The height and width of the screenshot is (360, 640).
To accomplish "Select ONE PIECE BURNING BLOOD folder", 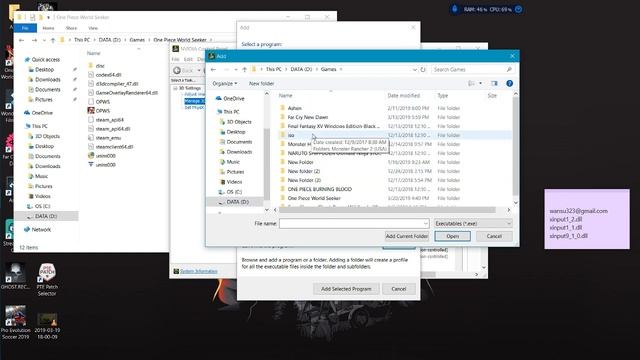I will click(316, 189).
